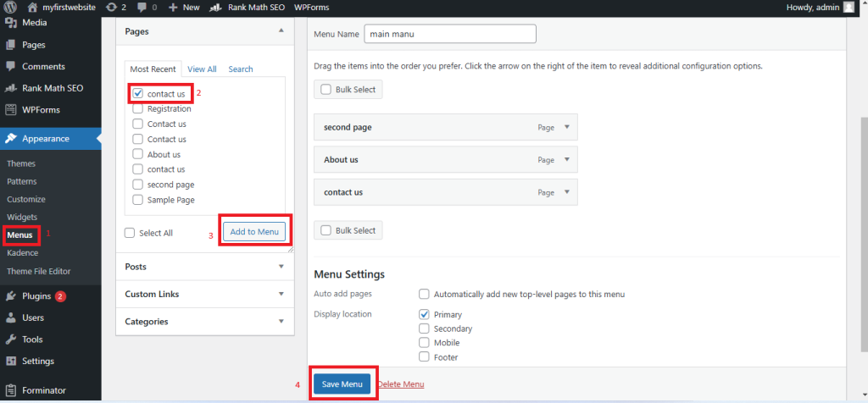
Task: Open the Settings sidebar item
Action: point(37,361)
